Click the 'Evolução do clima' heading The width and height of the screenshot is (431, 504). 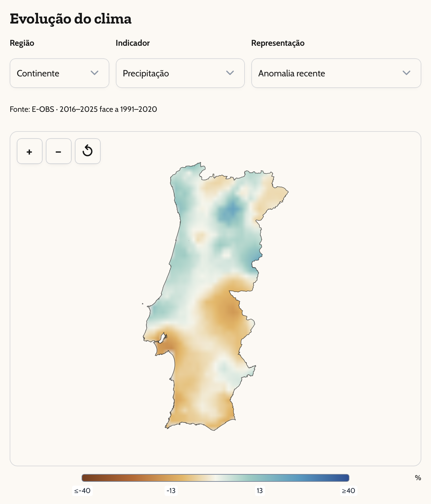click(71, 19)
